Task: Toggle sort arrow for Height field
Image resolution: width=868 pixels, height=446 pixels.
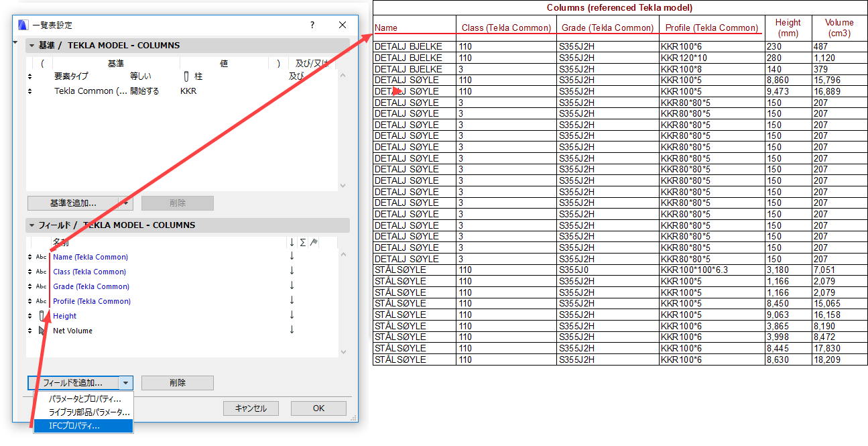Action: 292,316
